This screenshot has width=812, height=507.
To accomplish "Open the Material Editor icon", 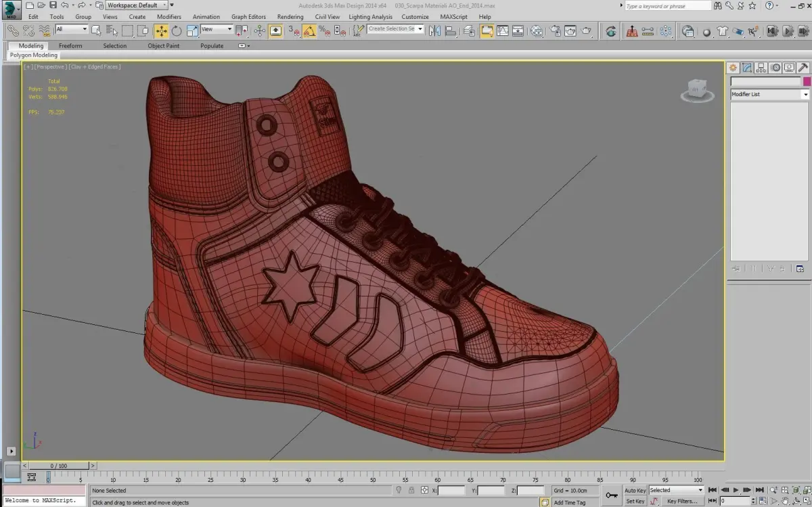I will point(536,30).
